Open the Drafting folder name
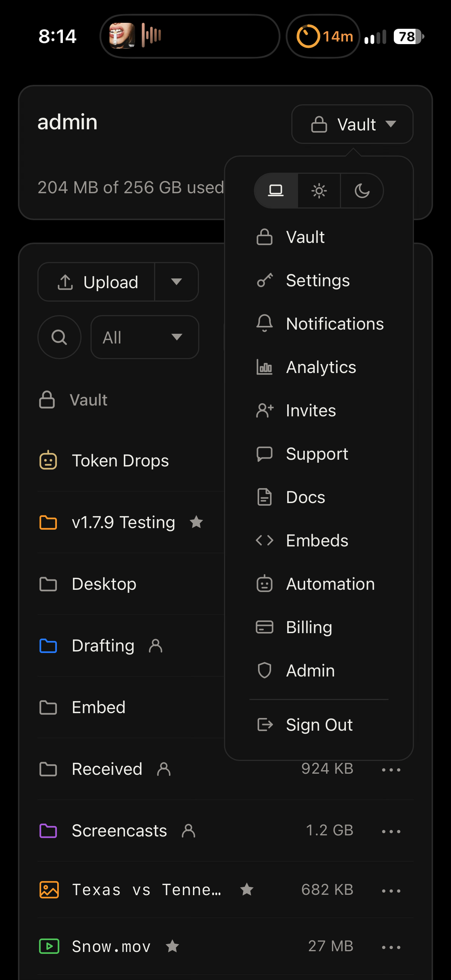Screen dimensions: 451x980 point(103,645)
